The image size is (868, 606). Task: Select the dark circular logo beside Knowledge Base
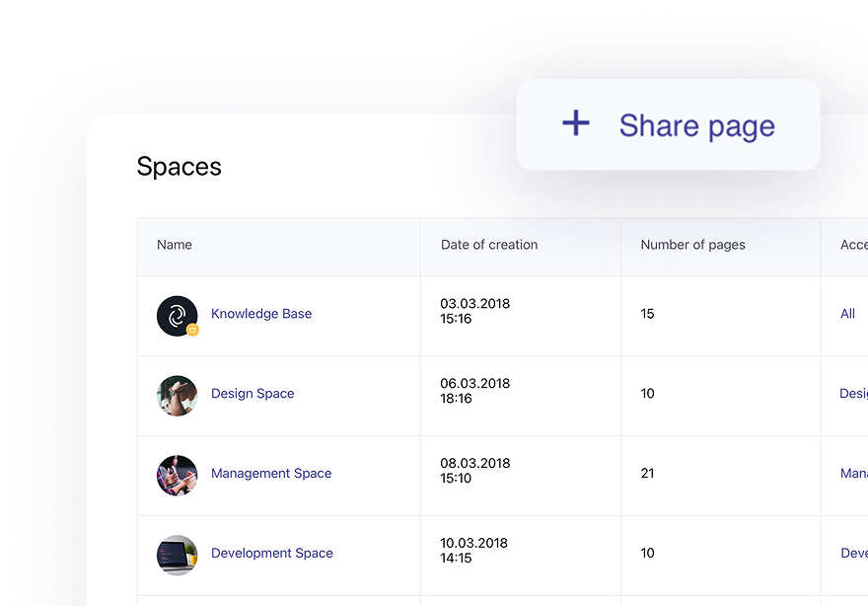[177, 313]
